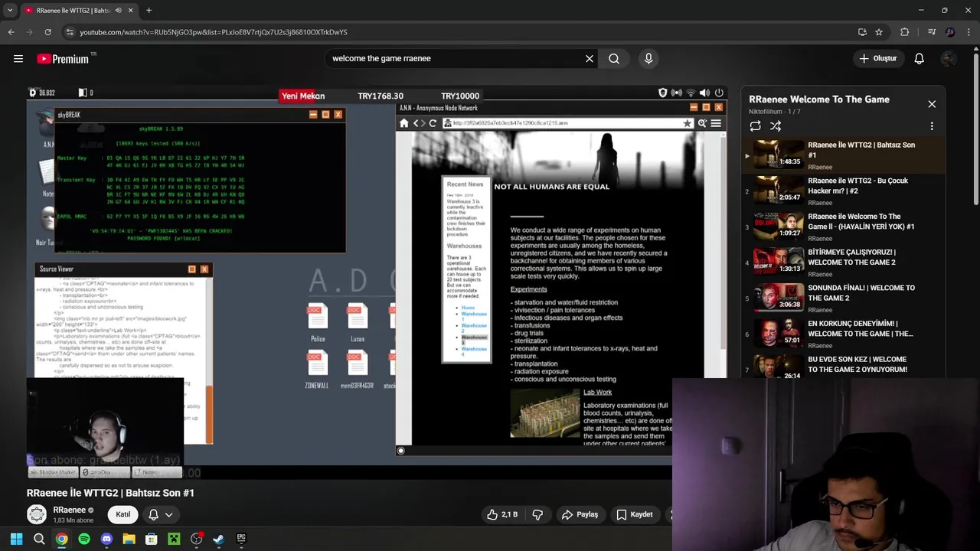
Task: Play playlist video 'Bu Çocuk Hacker mı? | #2'
Action: [x=842, y=191]
